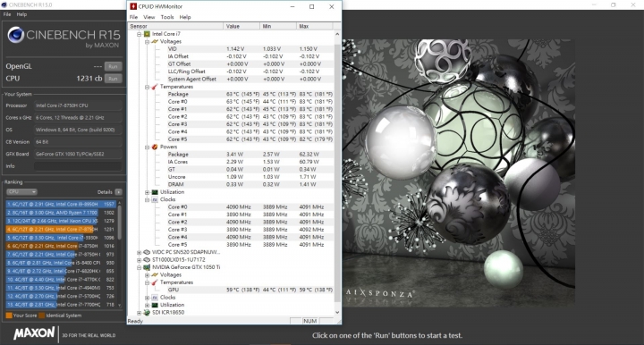The width and height of the screenshot is (644, 345).
Task: Click the Your Score orange legend swatch
Action: coord(9,316)
